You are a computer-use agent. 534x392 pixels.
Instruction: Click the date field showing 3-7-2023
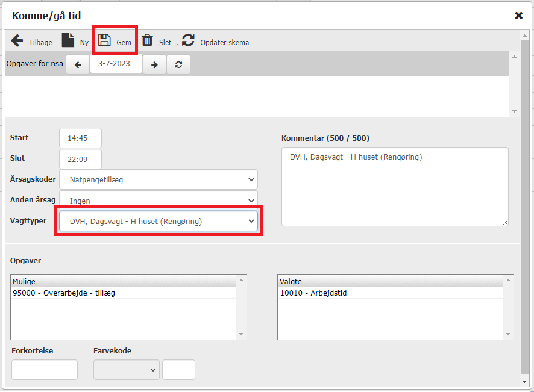click(x=116, y=64)
